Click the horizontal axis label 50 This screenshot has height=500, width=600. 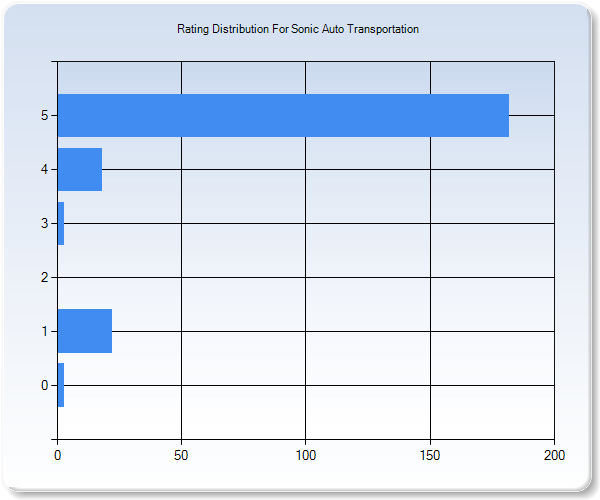181,455
